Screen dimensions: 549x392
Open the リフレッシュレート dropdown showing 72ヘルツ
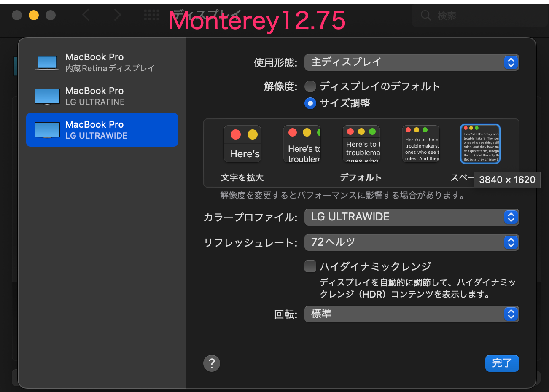pos(412,242)
